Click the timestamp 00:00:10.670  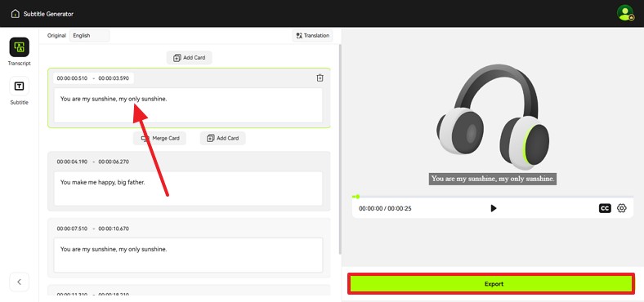114,229
